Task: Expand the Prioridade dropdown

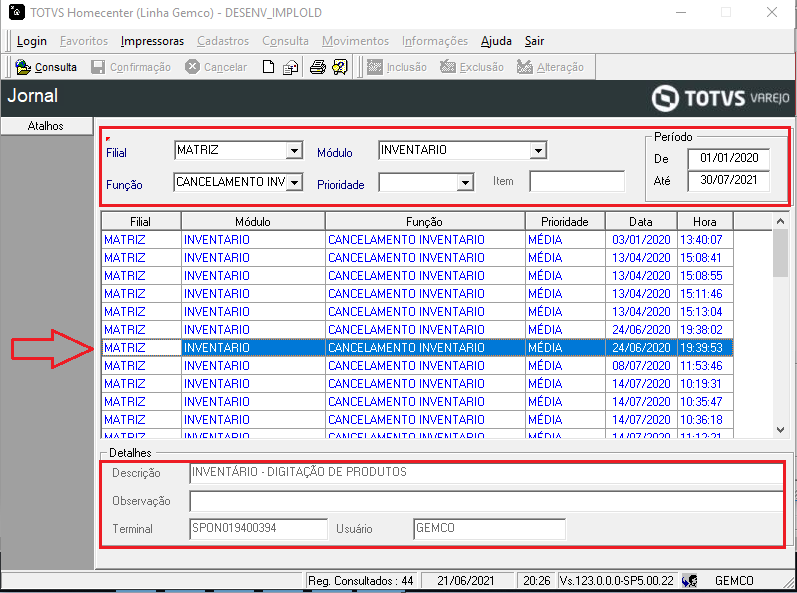Action: click(465, 182)
